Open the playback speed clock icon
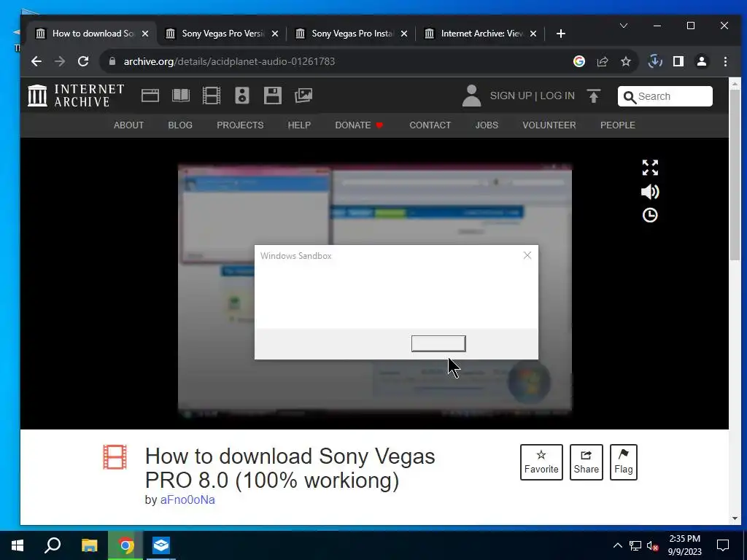The height and width of the screenshot is (560, 747). (x=650, y=215)
